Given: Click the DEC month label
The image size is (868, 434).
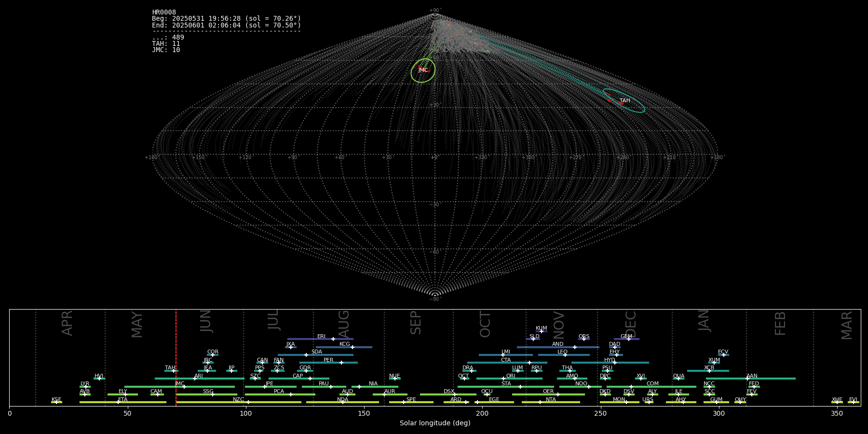Looking at the screenshot, I should click(x=631, y=324).
